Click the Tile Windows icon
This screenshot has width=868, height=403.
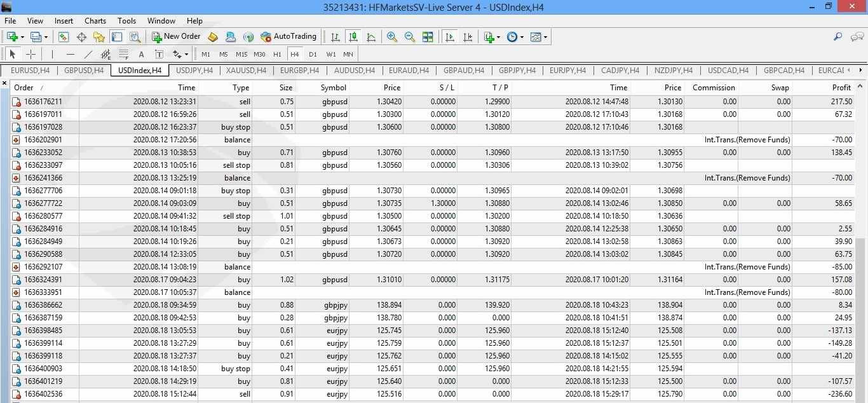(428, 37)
